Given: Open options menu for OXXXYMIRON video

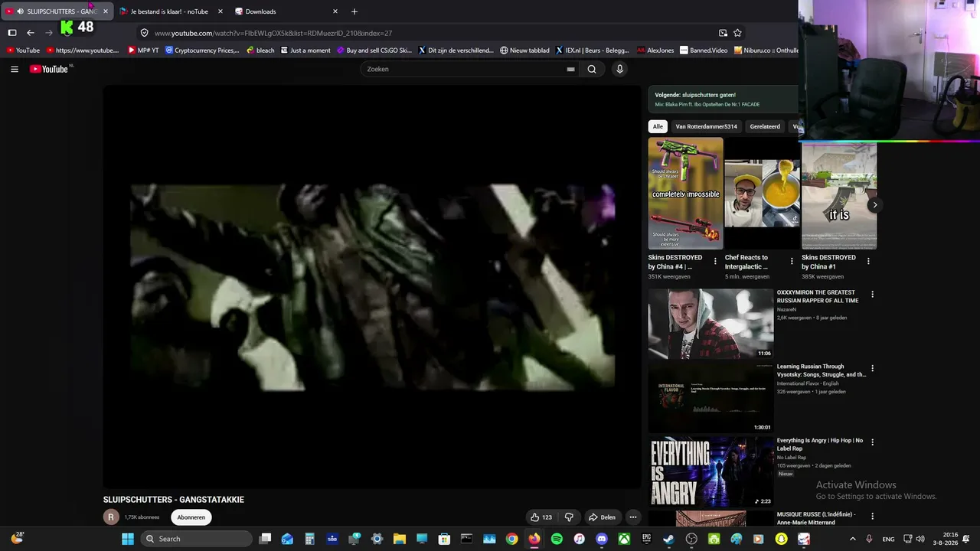Looking at the screenshot, I should click(872, 294).
